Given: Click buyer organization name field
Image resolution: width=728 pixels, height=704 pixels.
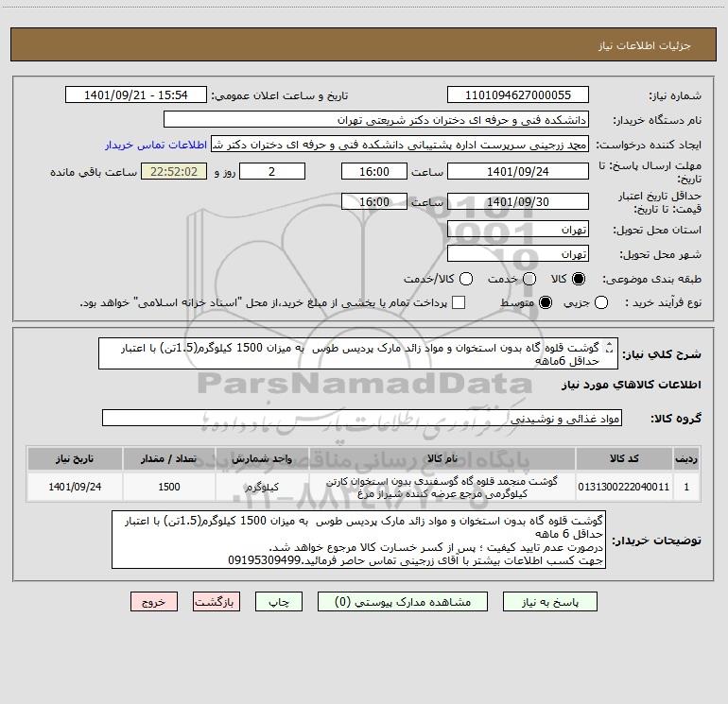Looking at the screenshot, I should pos(376,119).
